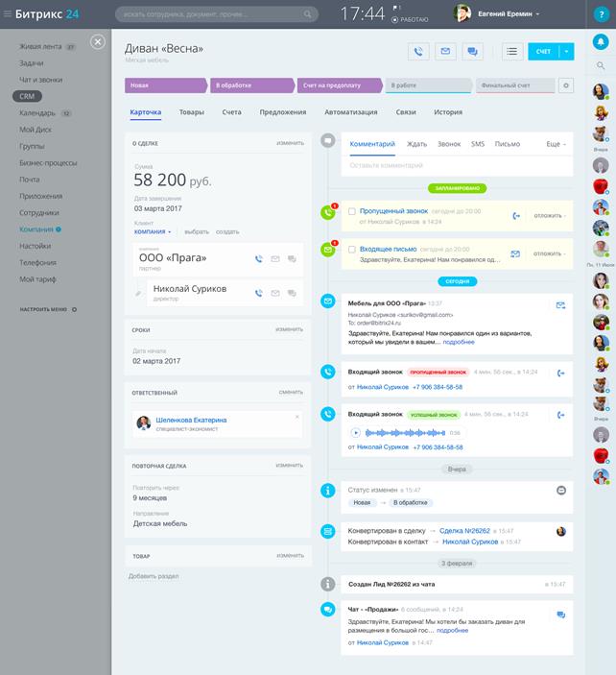Switch to the Товары tab
The width and height of the screenshot is (616, 675).
click(x=191, y=112)
